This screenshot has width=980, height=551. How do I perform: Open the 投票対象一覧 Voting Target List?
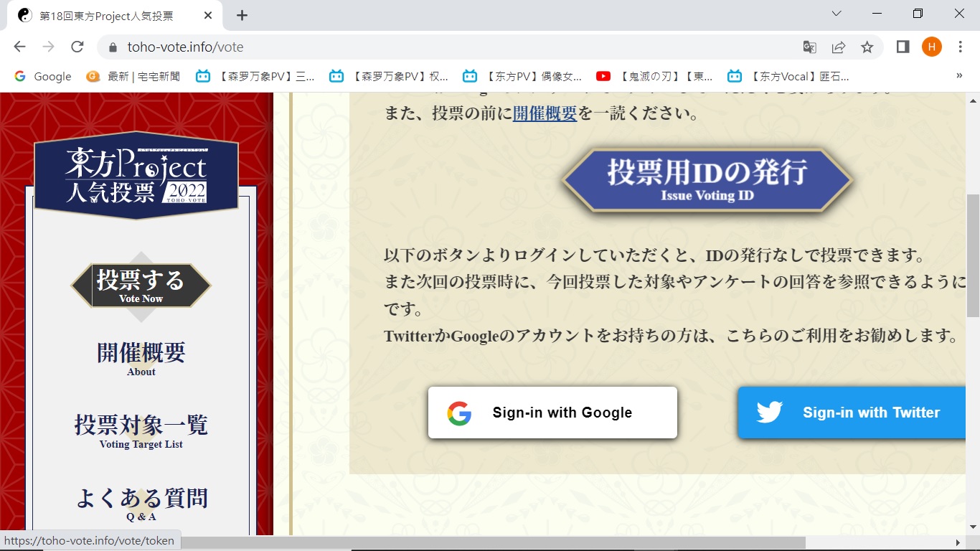(x=141, y=430)
